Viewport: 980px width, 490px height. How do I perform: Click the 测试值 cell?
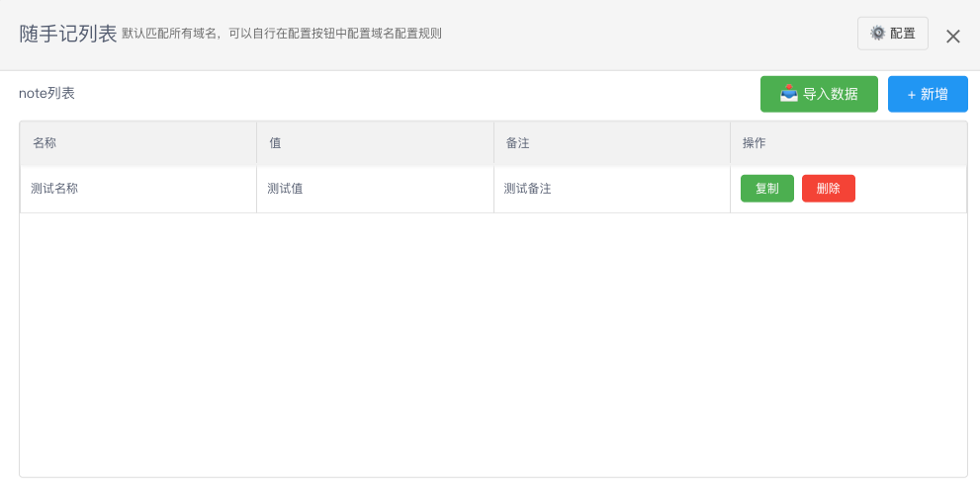(x=285, y=189)
